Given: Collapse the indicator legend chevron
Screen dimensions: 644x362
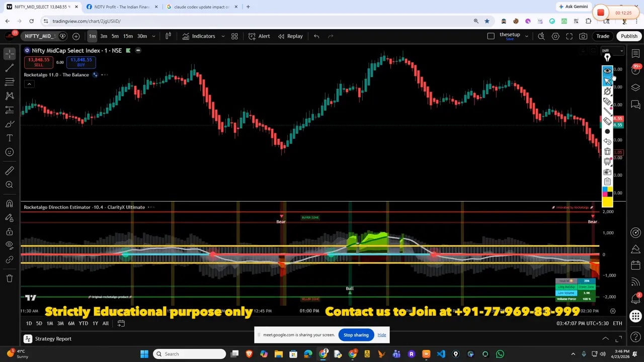Looking at the screenshot, I should tap(29, 84).
